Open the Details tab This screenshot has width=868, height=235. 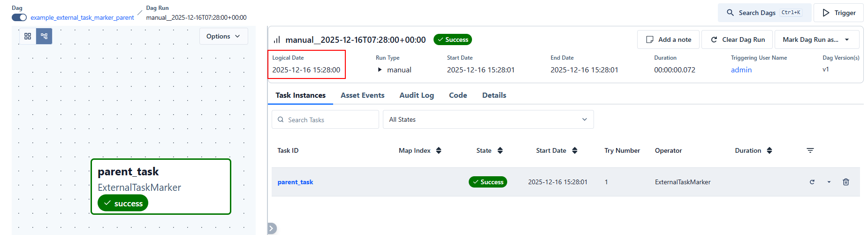(x=494, y=95)
